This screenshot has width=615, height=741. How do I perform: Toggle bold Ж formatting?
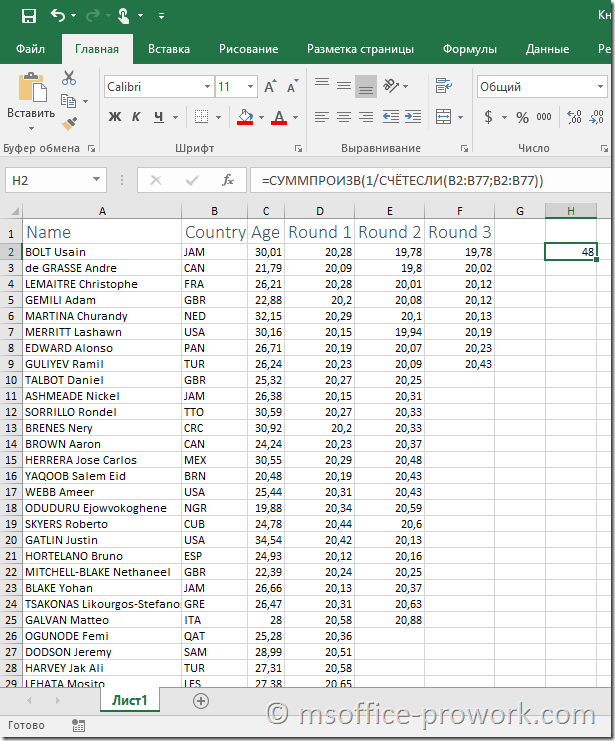tap(115, 118)
